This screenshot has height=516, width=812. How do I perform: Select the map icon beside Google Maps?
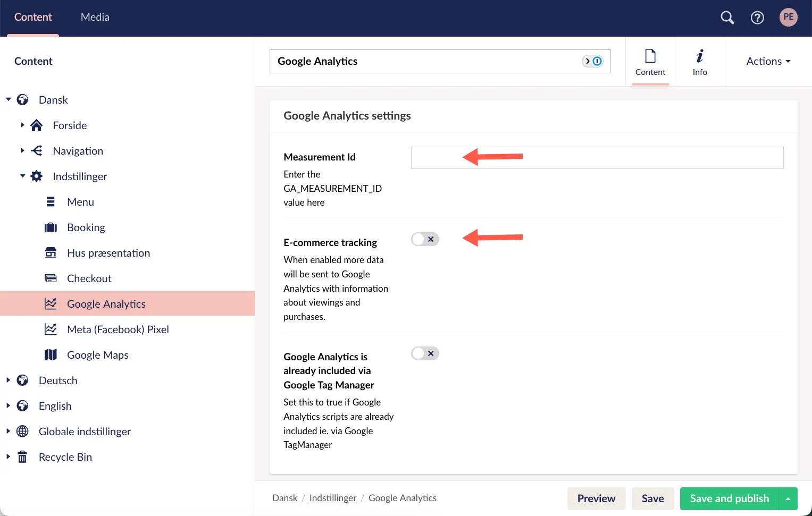tap(51, 354)
